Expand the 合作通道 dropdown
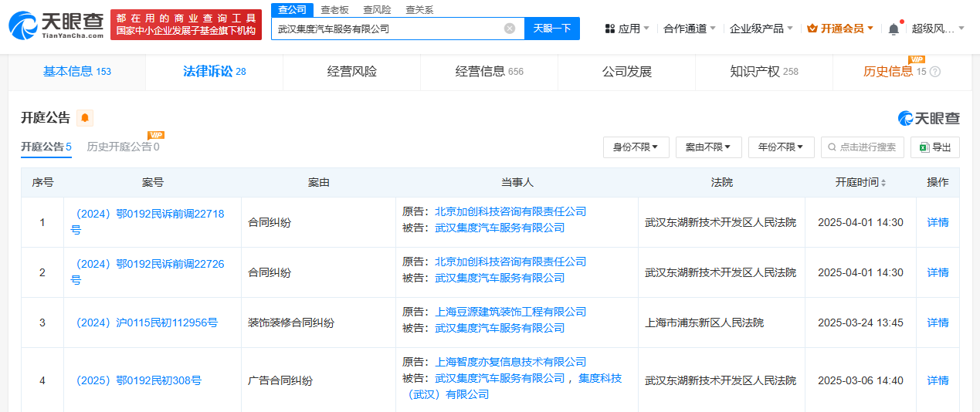Image resolution: width=980 pixels, height=412 pixels. click(690, 29)
